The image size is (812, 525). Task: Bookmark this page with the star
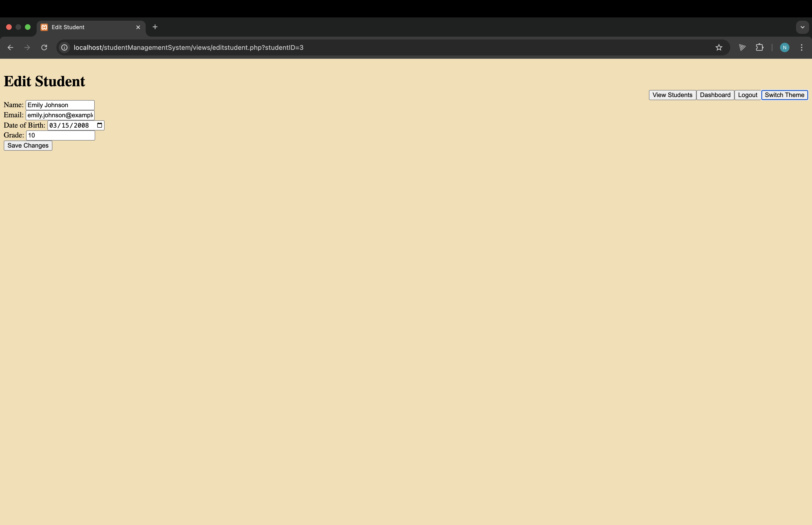(719, 47)
